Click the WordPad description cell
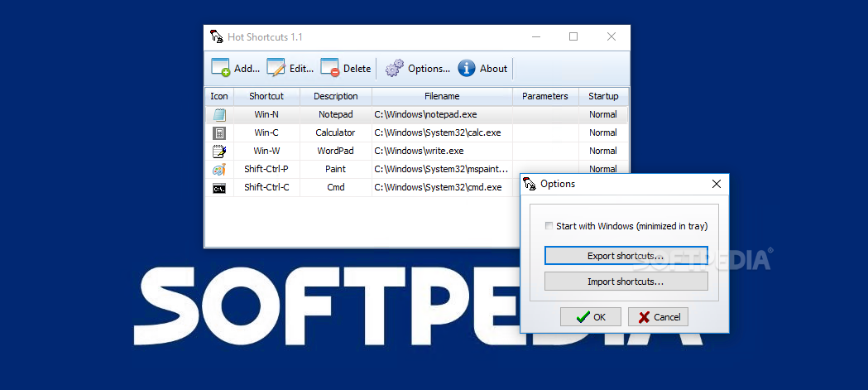The width and height of the screenshot is (868, 390). (x=336, y=152)
